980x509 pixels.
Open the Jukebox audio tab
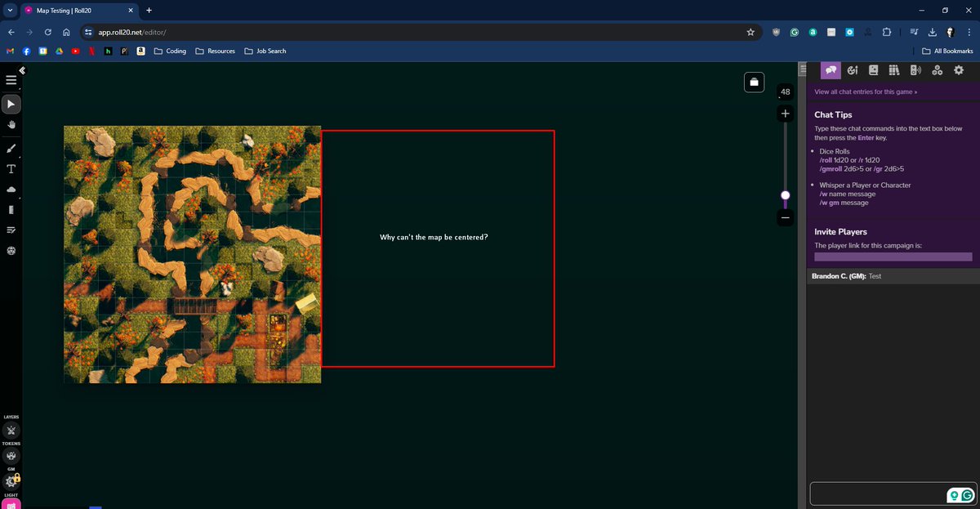(915, 70)
